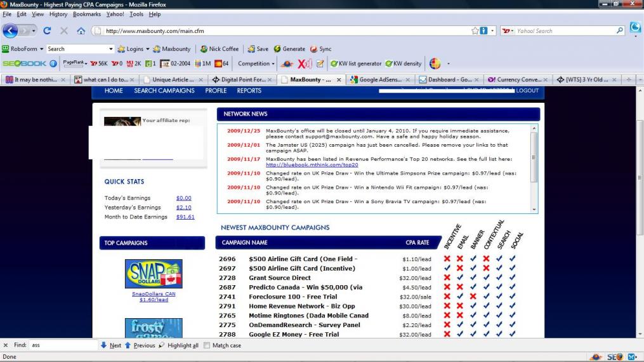Click RoboForm Sync button

click(x=321, y=49)
